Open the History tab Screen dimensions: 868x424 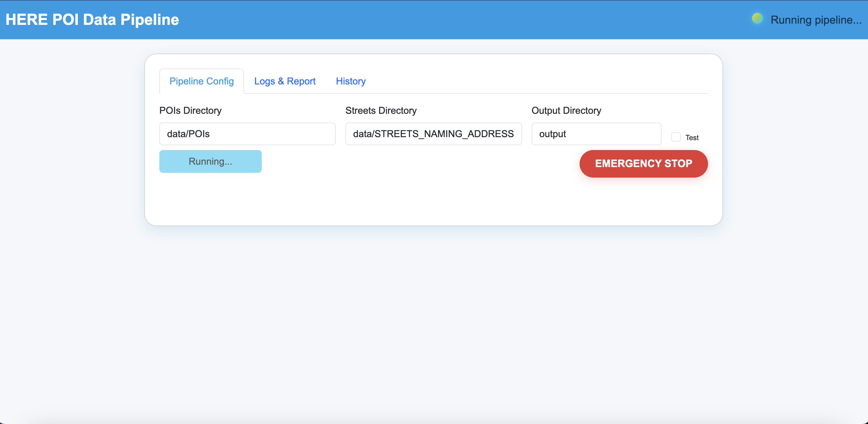coord(350,81)
